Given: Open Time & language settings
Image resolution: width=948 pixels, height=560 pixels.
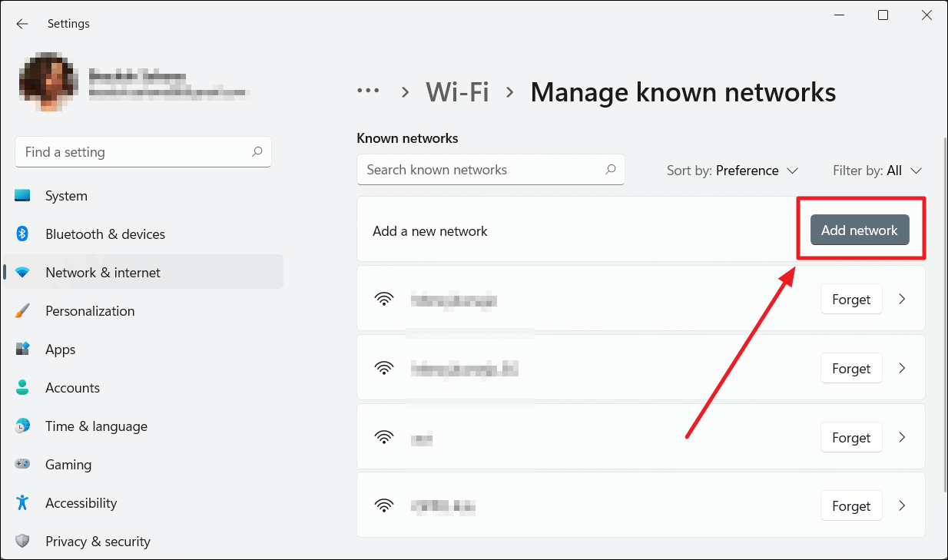Looking at the screenshot, I should pos(23,426).
